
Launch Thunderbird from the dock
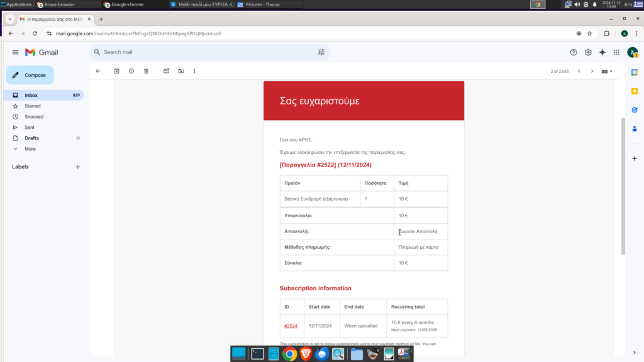(x=322, y=354)
